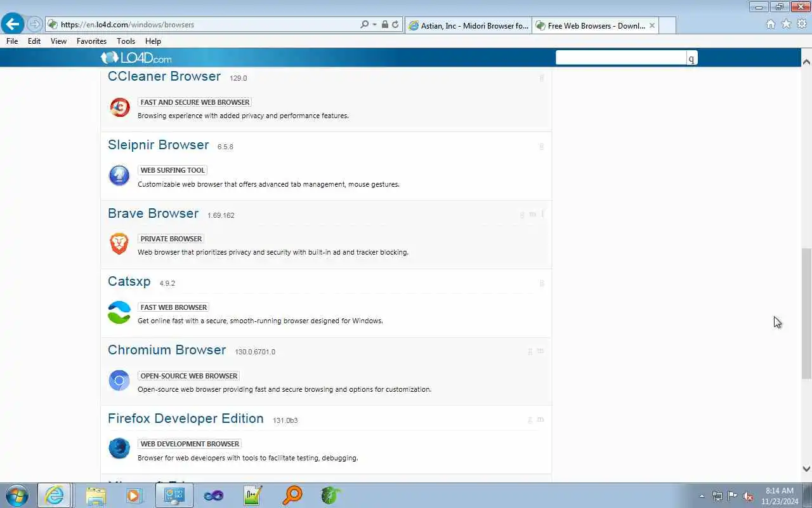Refresh the page with the reload icon

[x=395, y=25]
